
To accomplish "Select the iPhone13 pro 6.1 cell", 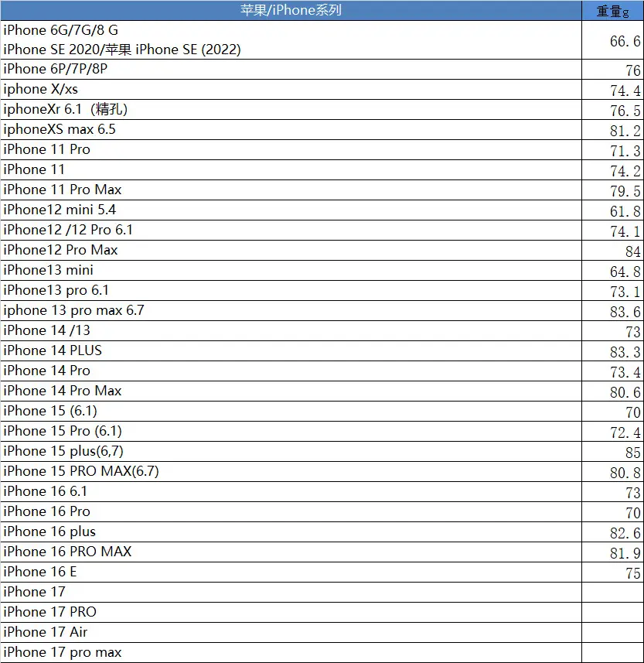I will point(291,290).
